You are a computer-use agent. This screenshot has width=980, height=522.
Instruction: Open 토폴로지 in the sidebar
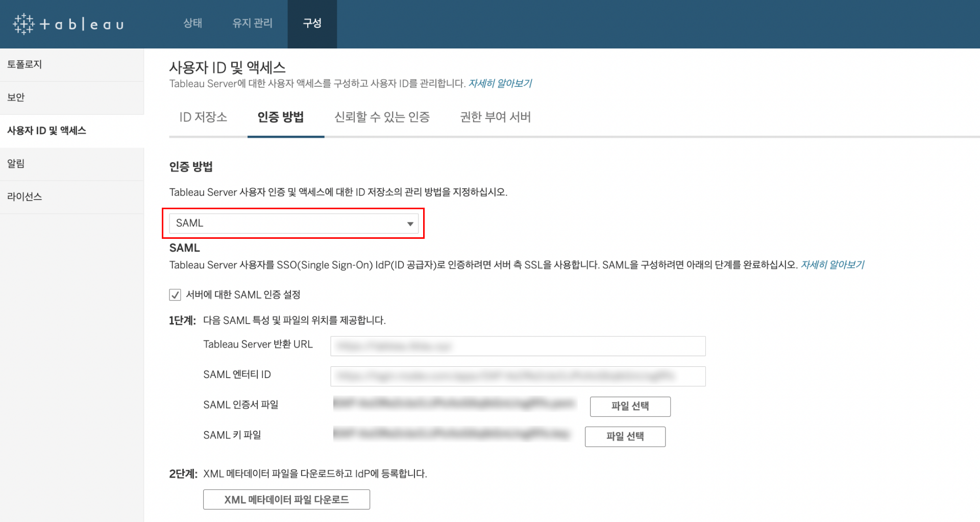click(x=71, y=64)
